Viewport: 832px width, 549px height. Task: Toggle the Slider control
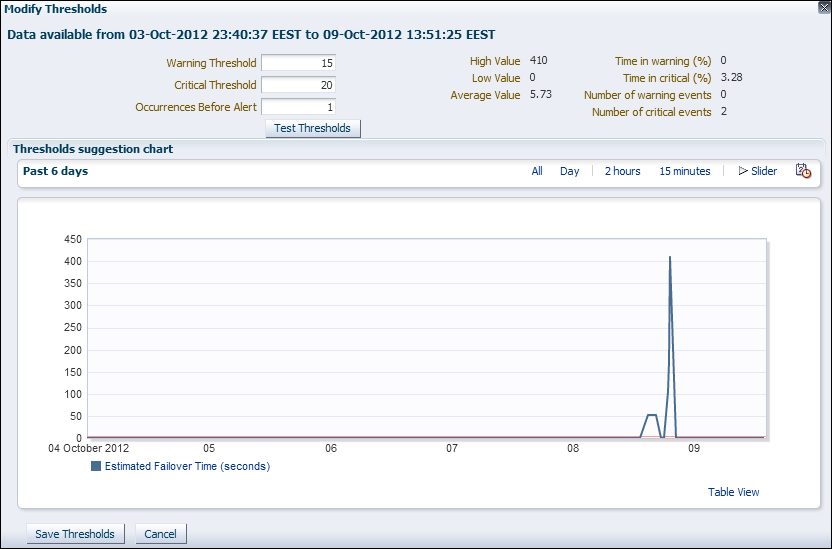coord(758,171)
